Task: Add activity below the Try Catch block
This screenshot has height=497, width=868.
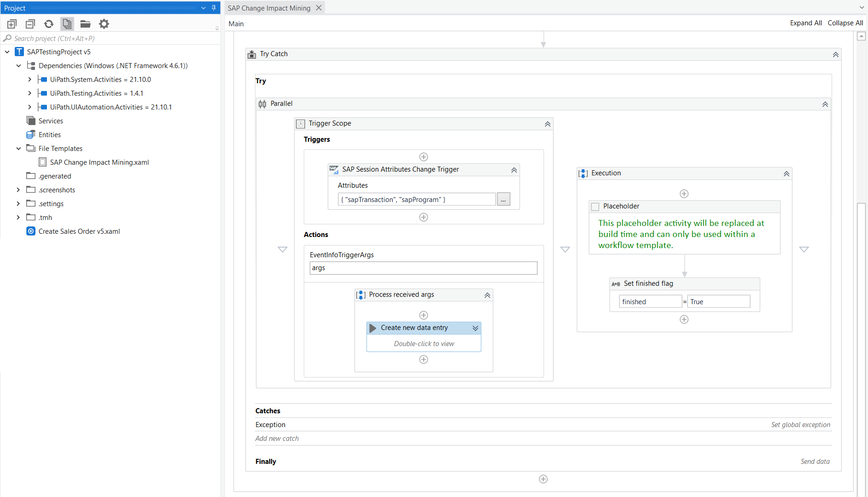Action: (544, 479)
